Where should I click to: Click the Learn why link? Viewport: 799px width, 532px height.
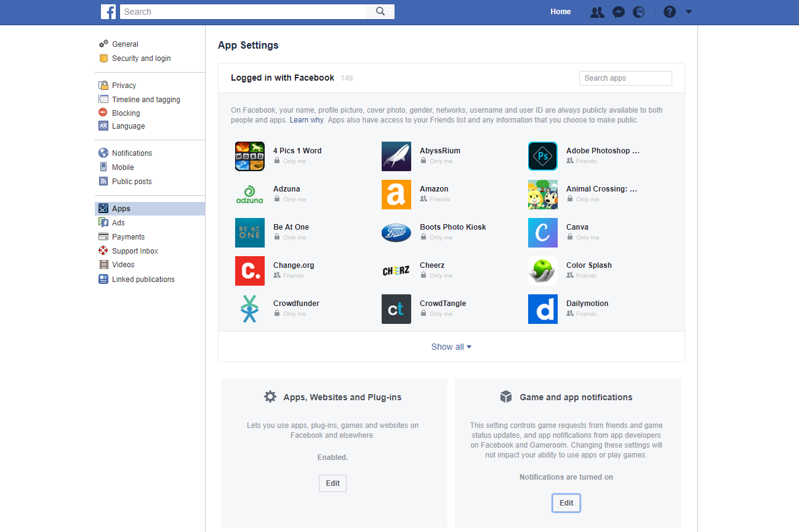pos(307,120)
